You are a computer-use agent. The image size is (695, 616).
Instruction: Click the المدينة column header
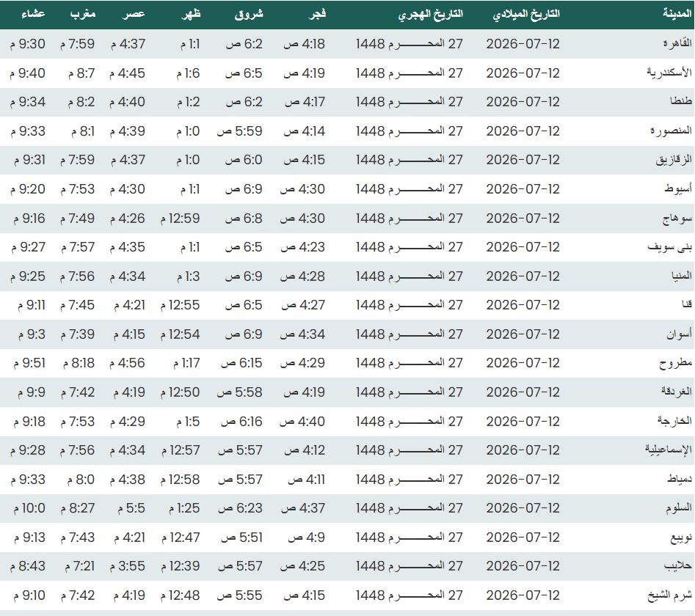pos(677,14)
